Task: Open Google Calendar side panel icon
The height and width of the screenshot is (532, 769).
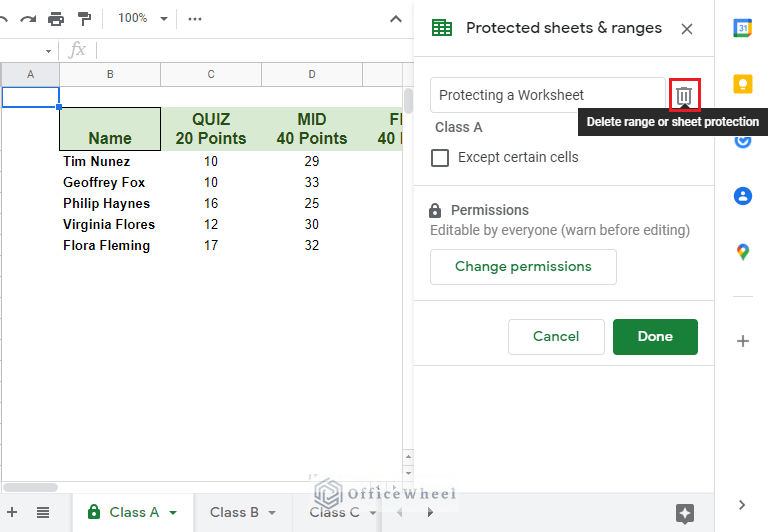Action: (x=742, y=29)
